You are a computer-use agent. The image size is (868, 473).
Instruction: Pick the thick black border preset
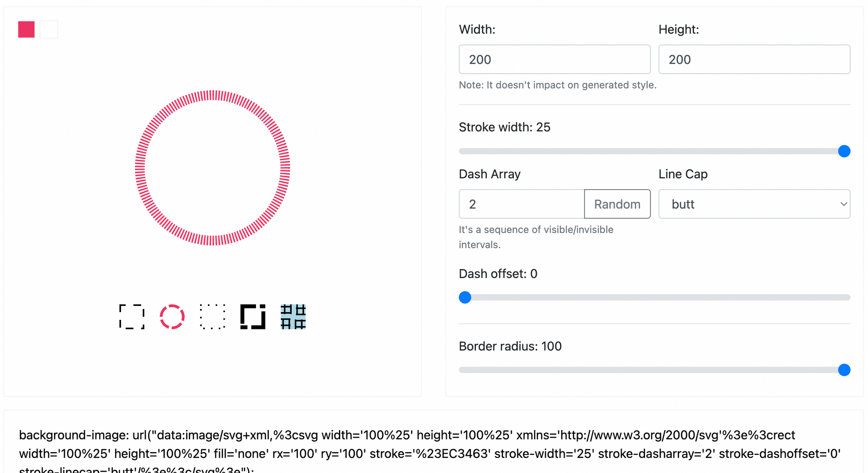coord(253,317)
